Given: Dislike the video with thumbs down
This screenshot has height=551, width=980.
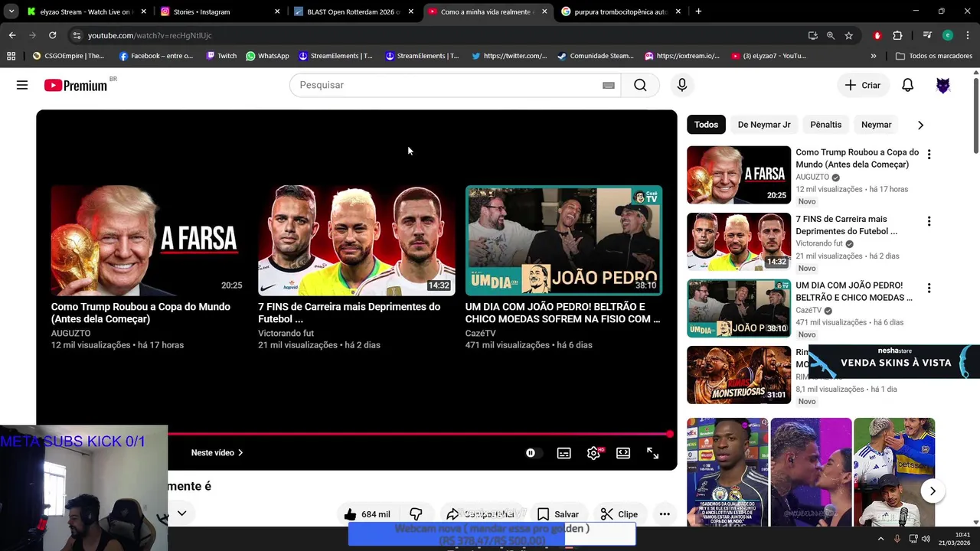Looking at the screenshot, I should point(416,514).
